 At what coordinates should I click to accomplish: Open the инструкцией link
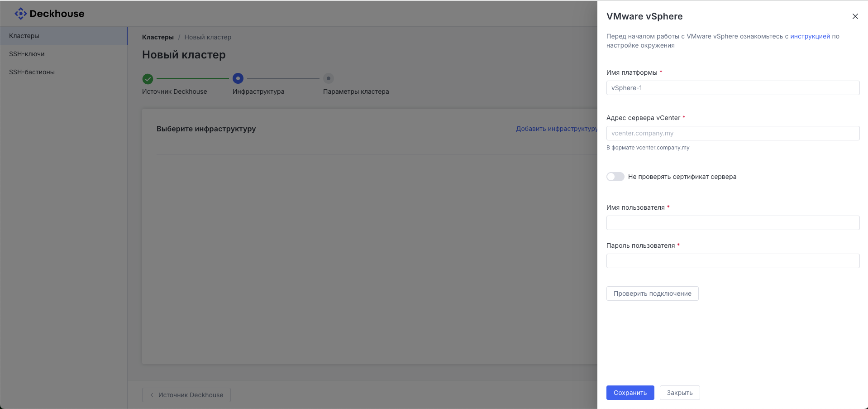(x=810, y=36)
